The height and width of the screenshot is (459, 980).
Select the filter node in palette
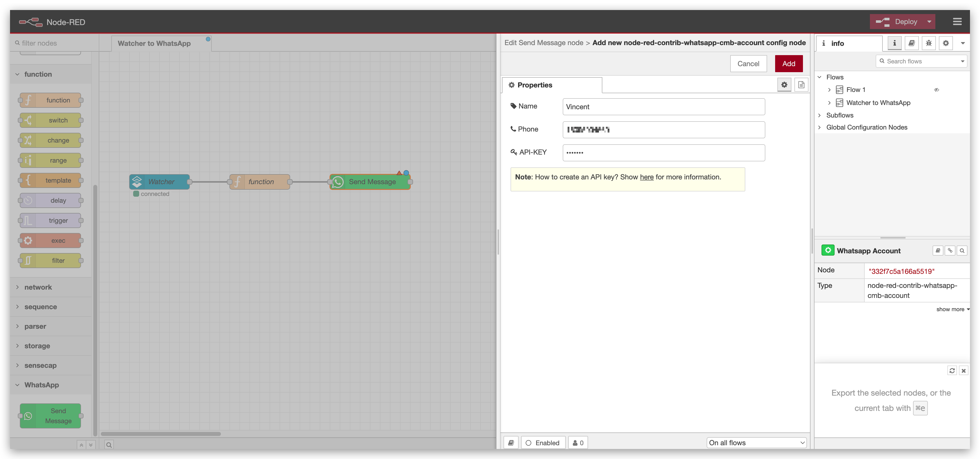50,261
